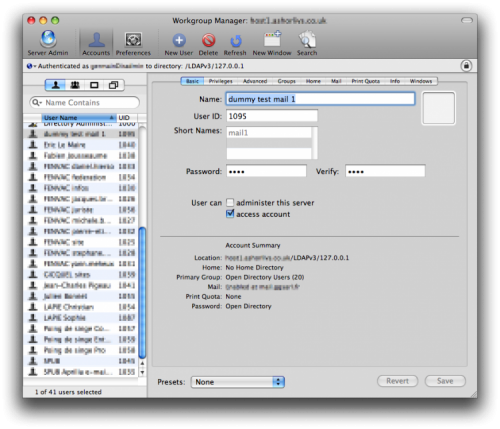Open the search filter magnifier menu
Viewport: 500px width, 429px height.
37,102
